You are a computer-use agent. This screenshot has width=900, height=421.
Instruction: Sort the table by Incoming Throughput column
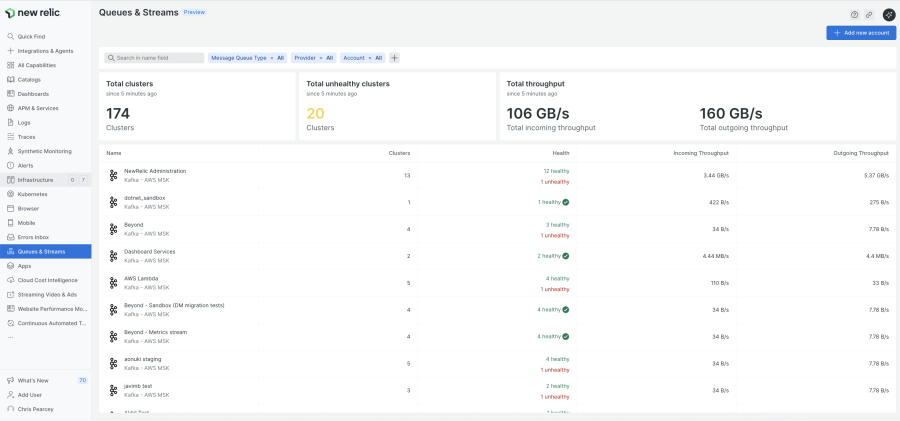click(700, 153)
